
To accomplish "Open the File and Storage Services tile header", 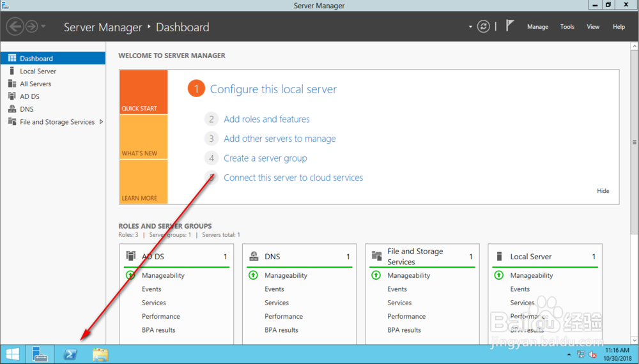I will (x=422, y=256).
